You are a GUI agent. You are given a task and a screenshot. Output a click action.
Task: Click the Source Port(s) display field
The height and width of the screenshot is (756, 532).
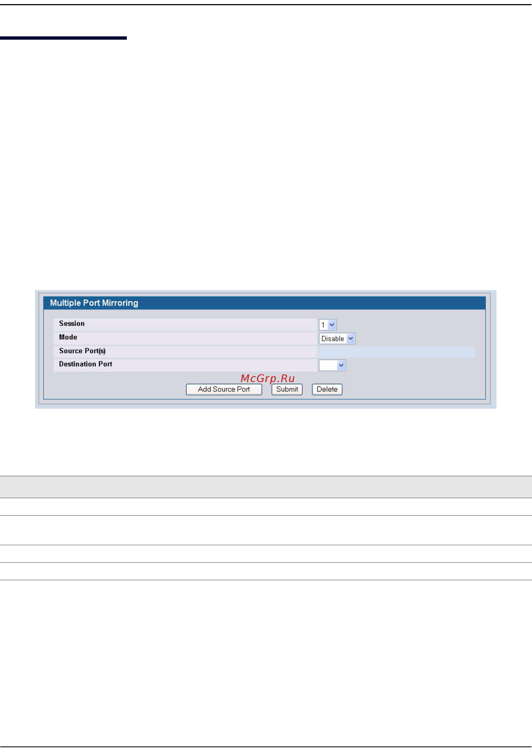coord(396,352)
